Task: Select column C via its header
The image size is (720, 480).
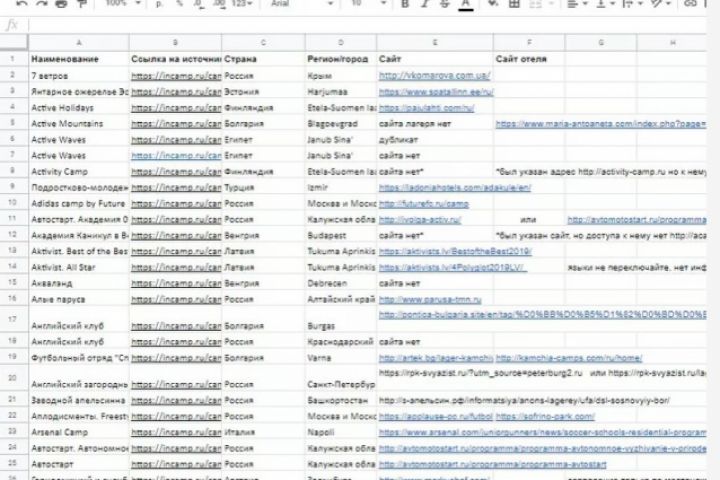Action: (x=263, y=42)
